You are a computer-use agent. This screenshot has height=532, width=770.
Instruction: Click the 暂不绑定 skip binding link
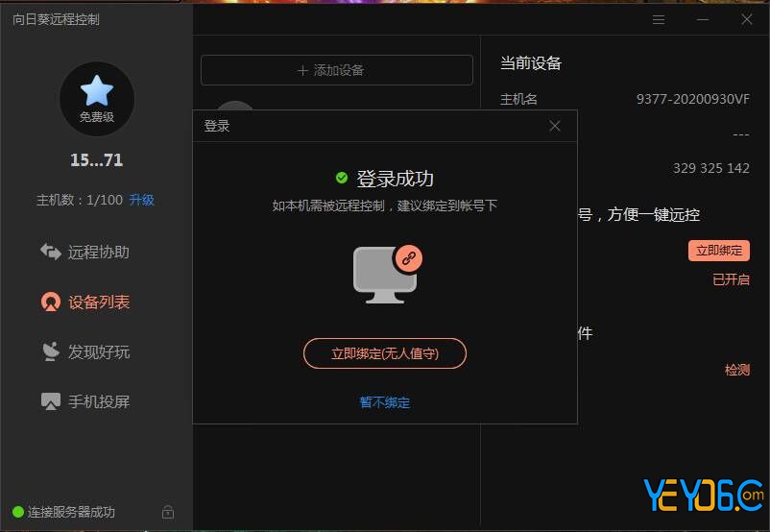[385, 402]
